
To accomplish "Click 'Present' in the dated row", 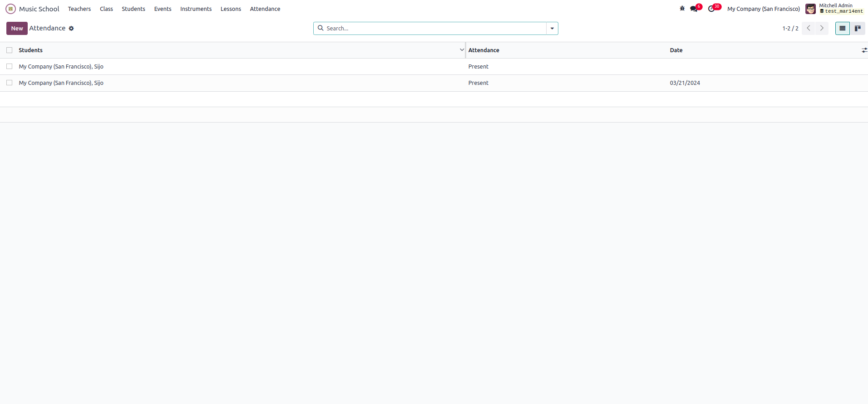I will pos(478,83).
